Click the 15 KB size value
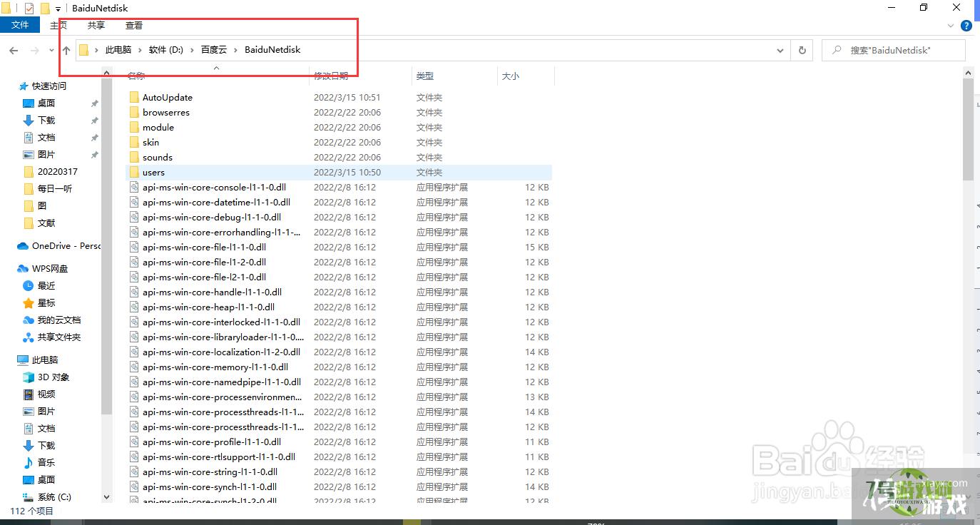This screenshot has height=525, width=980. tap(537, 248)
